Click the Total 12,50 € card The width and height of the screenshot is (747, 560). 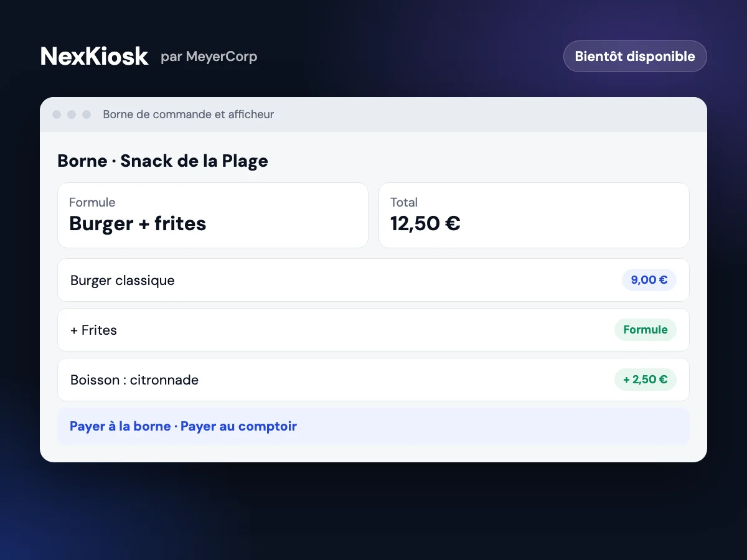pyautogui.click(x=534, y=215)
